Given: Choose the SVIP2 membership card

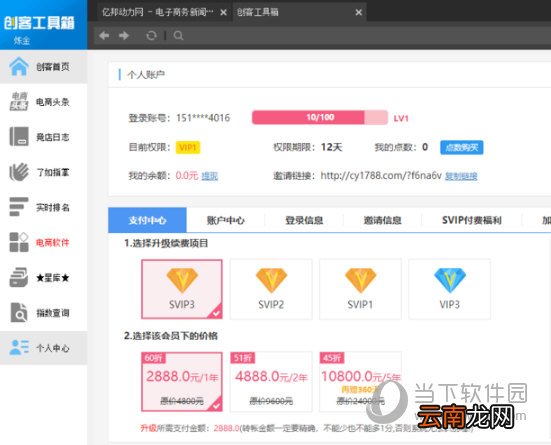Looking at the screenshot, I should pos(271,289).
